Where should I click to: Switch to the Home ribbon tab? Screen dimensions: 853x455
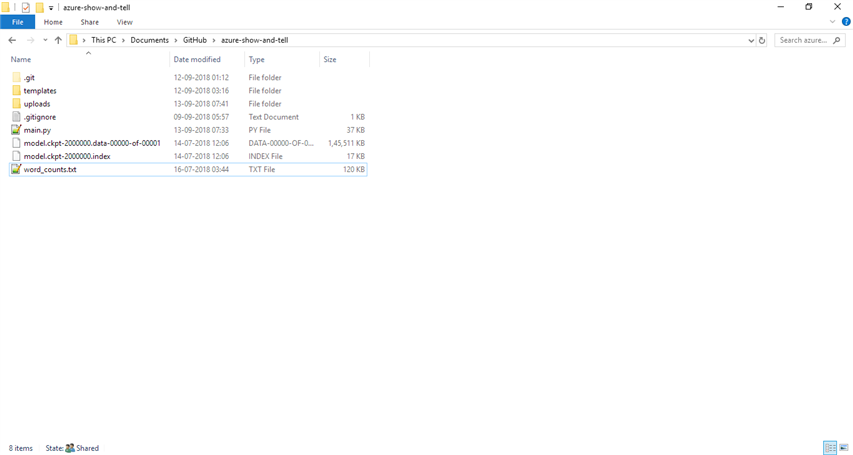pyautogui.click(x=53, y=22)
